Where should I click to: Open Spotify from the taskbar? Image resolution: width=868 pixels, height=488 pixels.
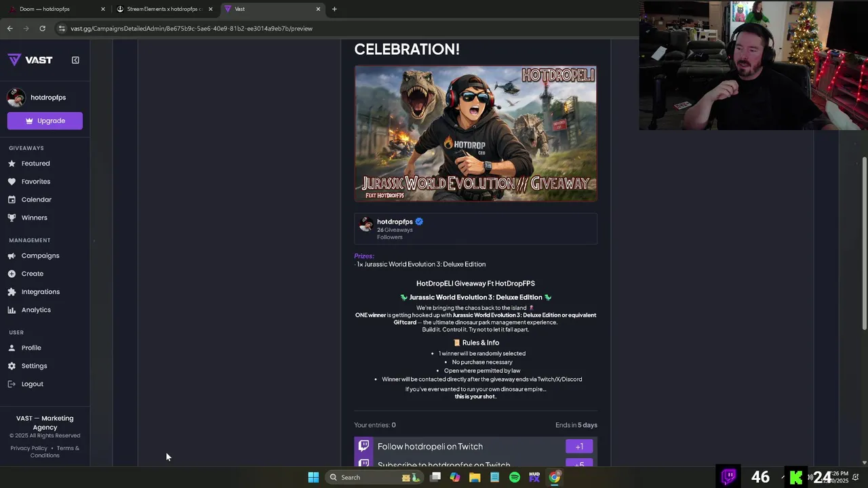click(515, 477)
